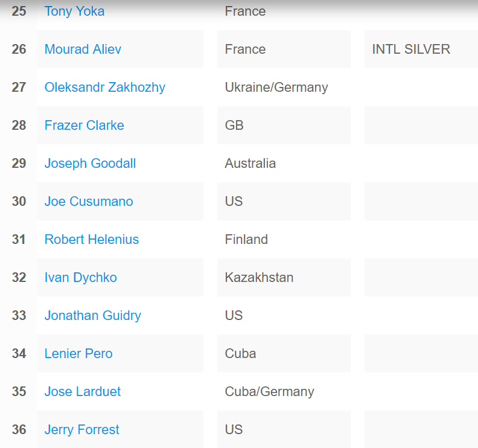The width and height of the screenshot is (478, 448).
Task: Click on Joe Cusumano's name
Action: pos(89,202)
